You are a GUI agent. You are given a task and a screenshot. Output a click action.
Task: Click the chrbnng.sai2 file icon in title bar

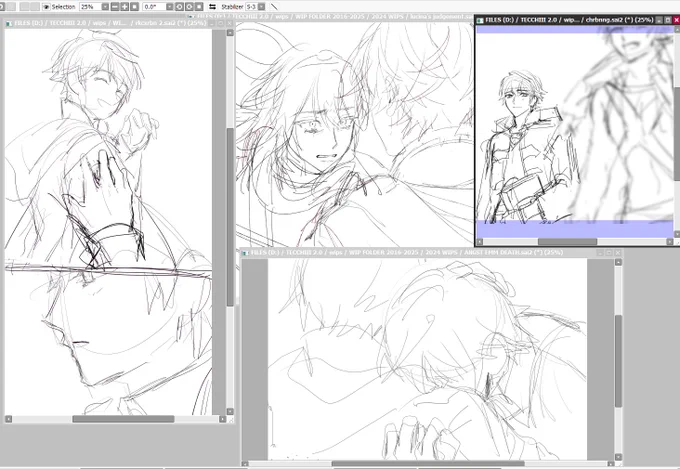(x=481, y=20)
